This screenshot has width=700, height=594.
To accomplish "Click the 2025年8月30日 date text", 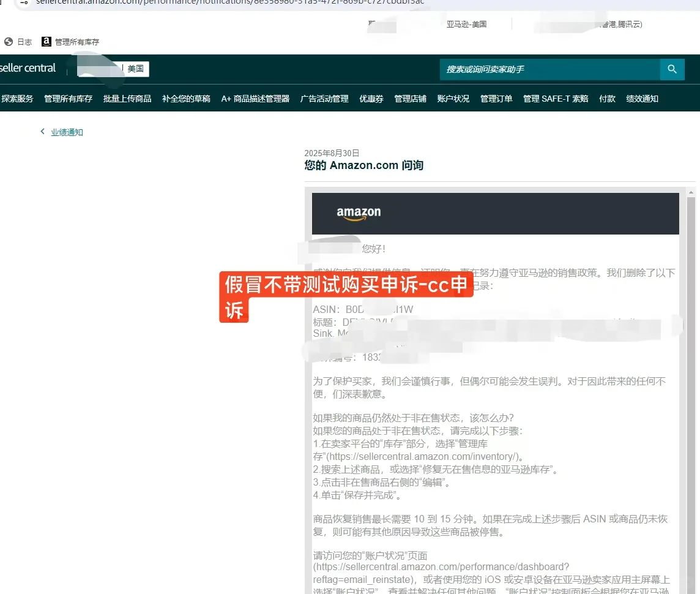I will [332, 153].
